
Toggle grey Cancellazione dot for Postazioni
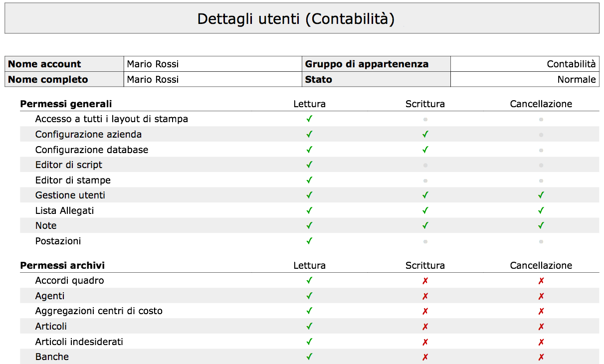[541, 241]
